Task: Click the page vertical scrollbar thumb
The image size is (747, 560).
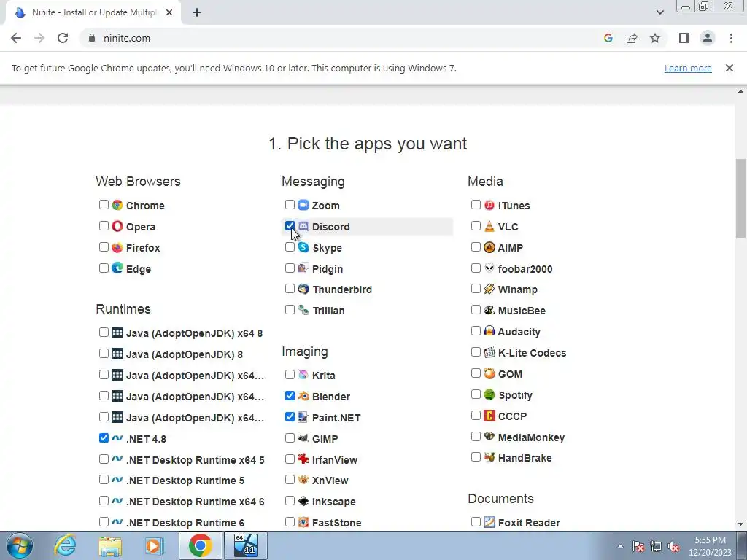Action: [x=740, y=198]
